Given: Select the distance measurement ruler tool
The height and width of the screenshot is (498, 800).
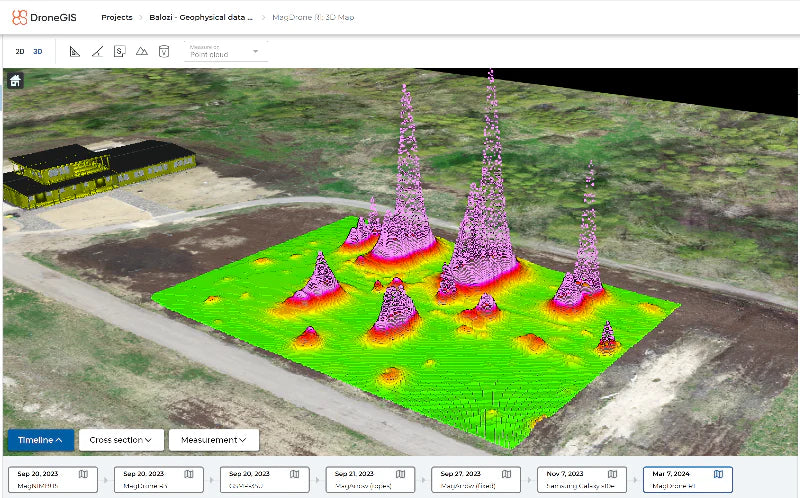Looking at the screenshot, I should pos(75,51).
